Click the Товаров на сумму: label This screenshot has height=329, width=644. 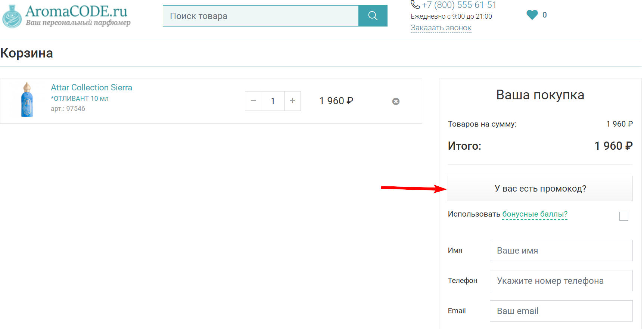coord(482,124)
